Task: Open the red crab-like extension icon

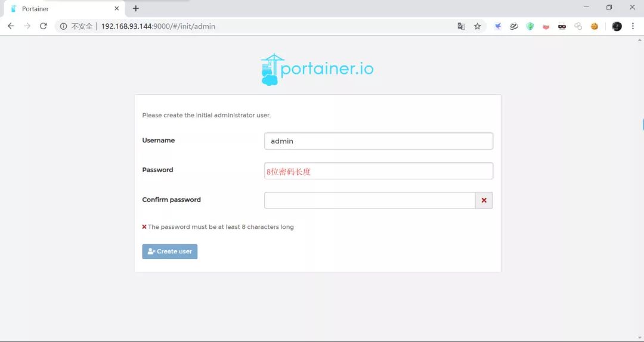Action: coord(546,27)
